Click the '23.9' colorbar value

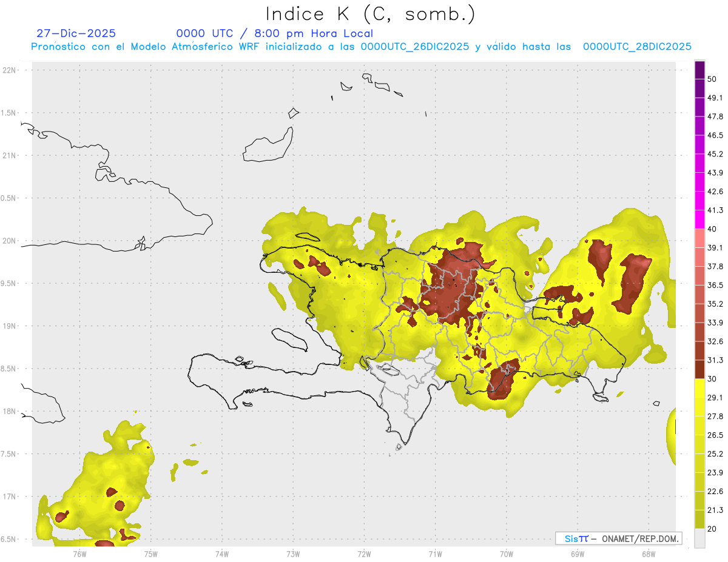(715, 473)
